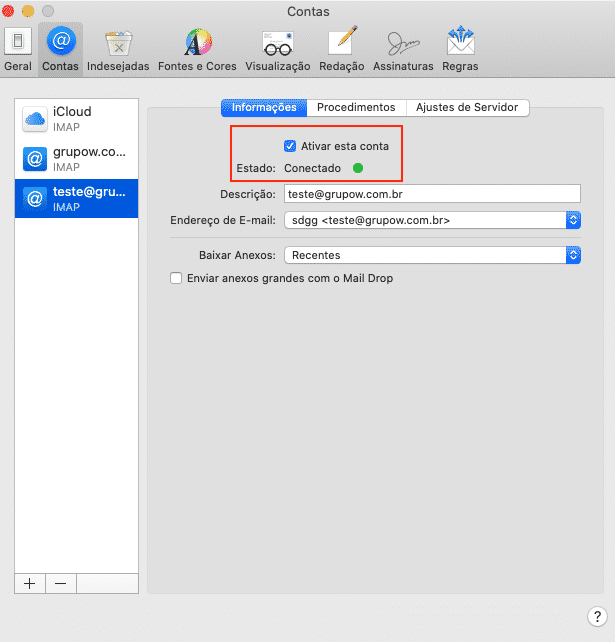Select the grupow.co... IMAP account
Screen dimensions: 615x642
pyautogui.click(x=77, y=159)
